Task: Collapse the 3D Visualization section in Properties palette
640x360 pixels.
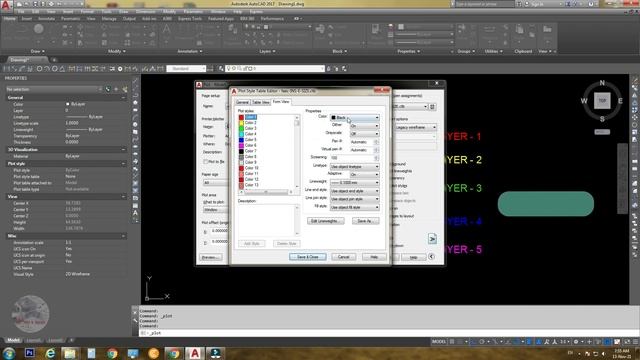Action: [123, 150]
